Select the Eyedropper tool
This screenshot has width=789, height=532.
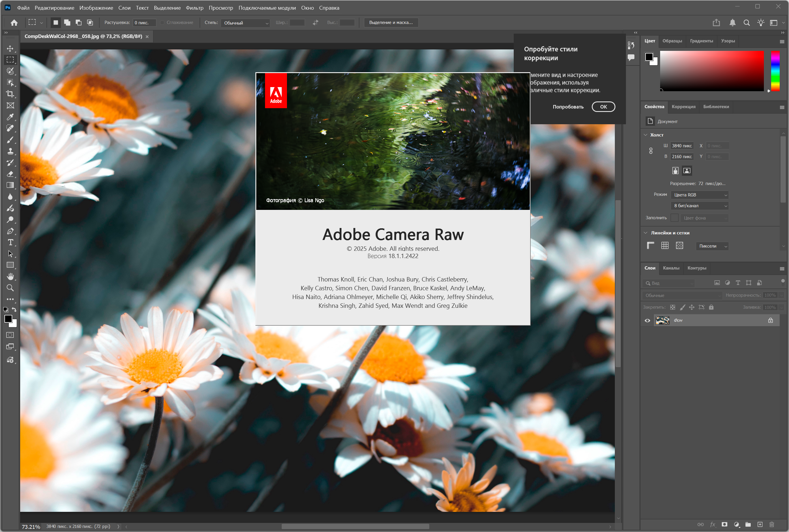click(10, 117)
